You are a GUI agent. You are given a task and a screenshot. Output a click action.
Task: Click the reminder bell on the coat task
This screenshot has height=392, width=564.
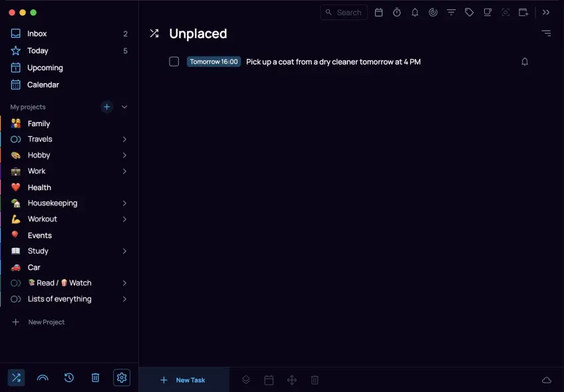(525, 62)
